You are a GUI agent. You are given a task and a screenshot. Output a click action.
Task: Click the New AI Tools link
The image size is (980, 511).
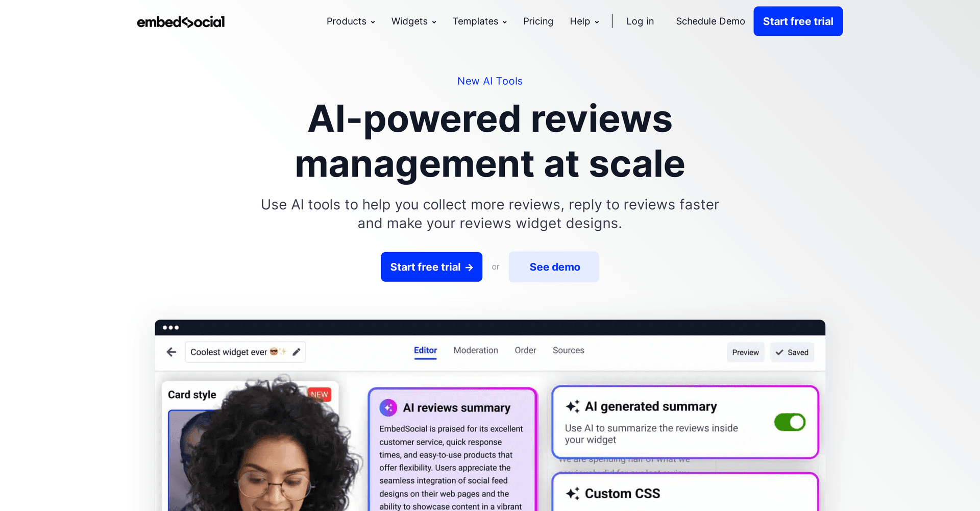click(490, 81)
